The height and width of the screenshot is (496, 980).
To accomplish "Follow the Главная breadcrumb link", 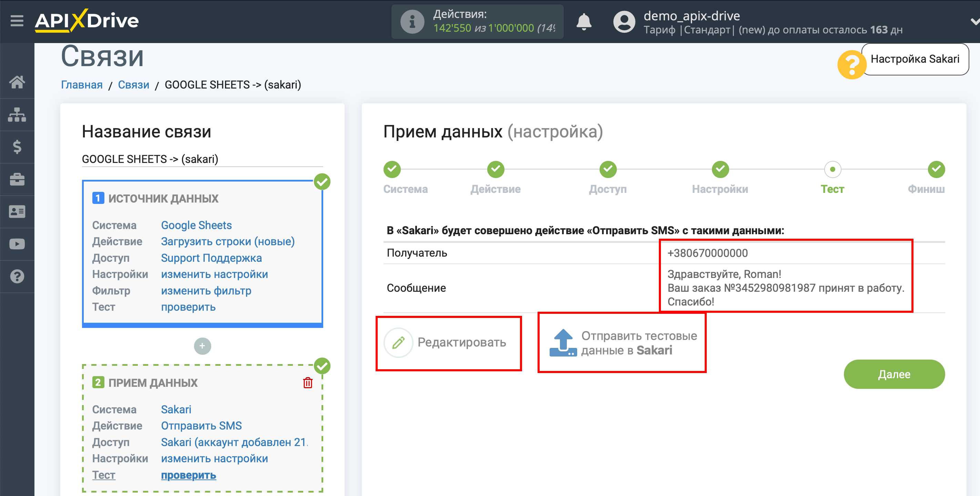I will (x=82, y=84).
